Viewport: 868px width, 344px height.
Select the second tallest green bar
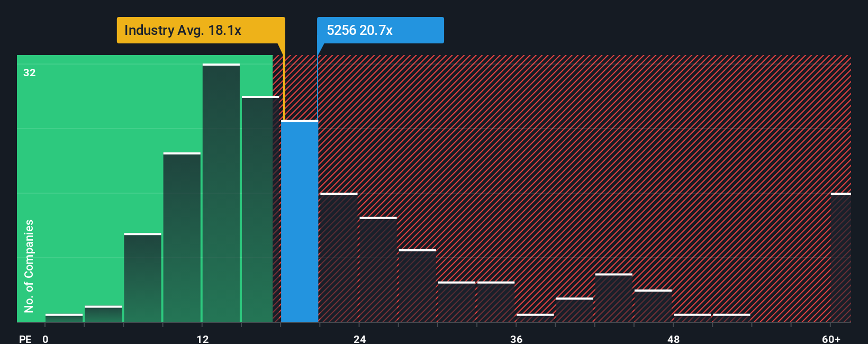(x=260, y=209)
